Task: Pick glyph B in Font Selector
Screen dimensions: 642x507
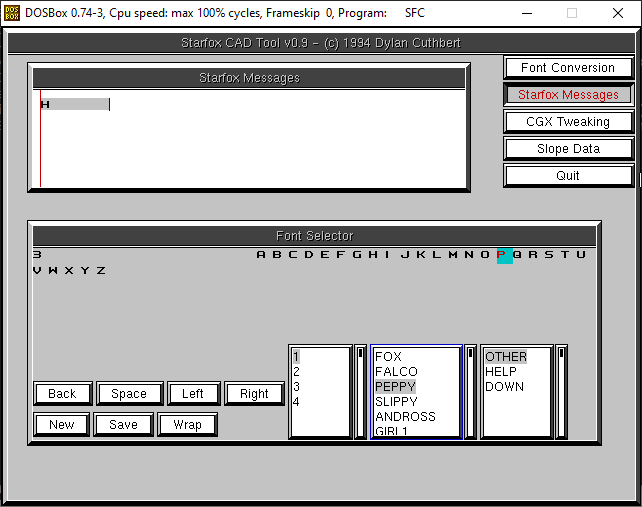Action: point(277,255)
